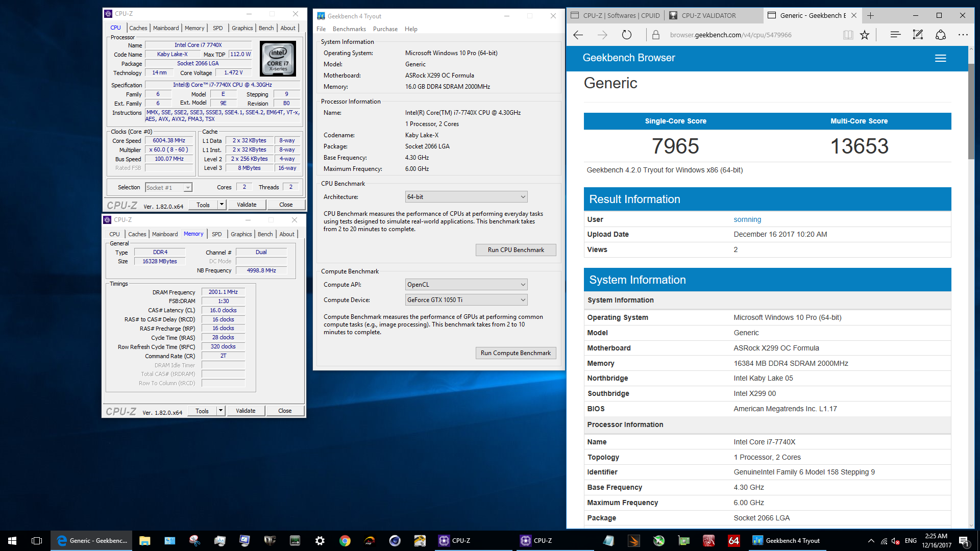Open the Geekbench Purchase menu
The height and width of the screenshot is (551, 980).
click(385, 29)
